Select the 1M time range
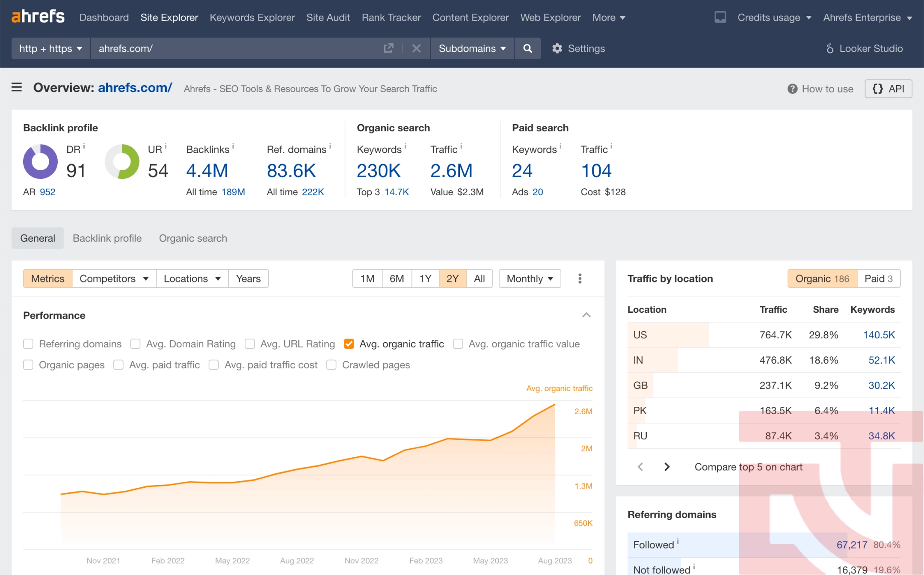This screenshot has height=575, width=924. 367,279
